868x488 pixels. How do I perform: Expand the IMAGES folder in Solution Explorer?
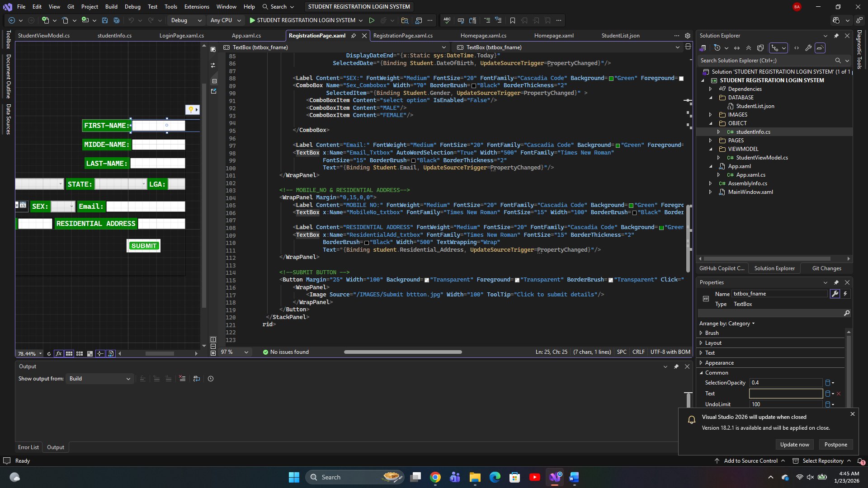pos(710,115)
